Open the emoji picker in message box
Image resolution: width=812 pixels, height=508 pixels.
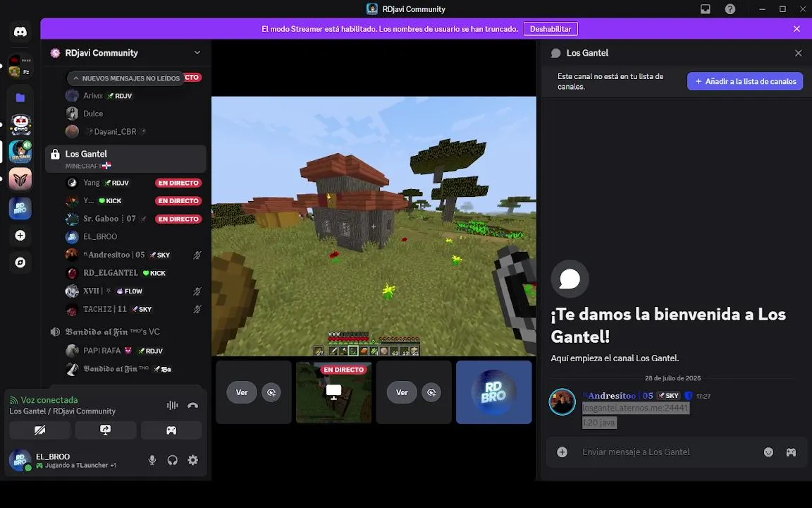click(x=768, y=452)
